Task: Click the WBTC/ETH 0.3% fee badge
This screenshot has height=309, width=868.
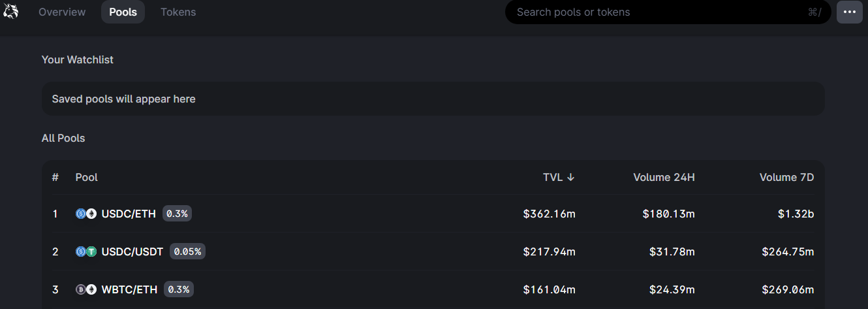Action: (x=178, y=289)
